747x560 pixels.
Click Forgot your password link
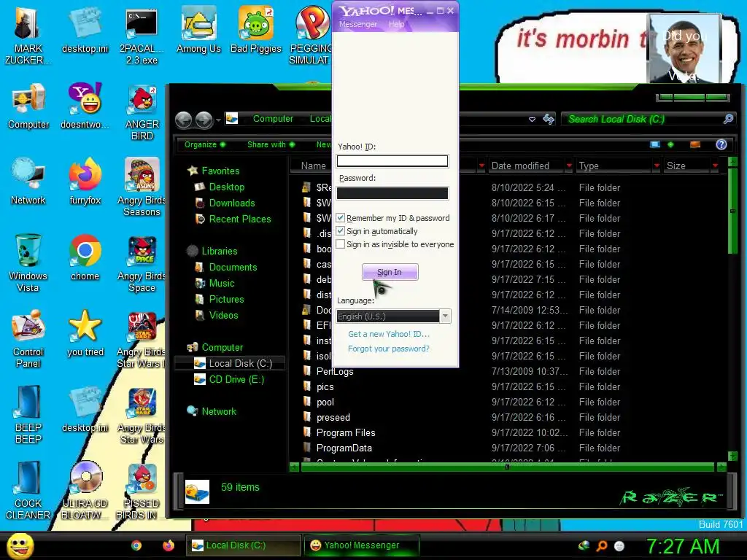coord(388,349)
